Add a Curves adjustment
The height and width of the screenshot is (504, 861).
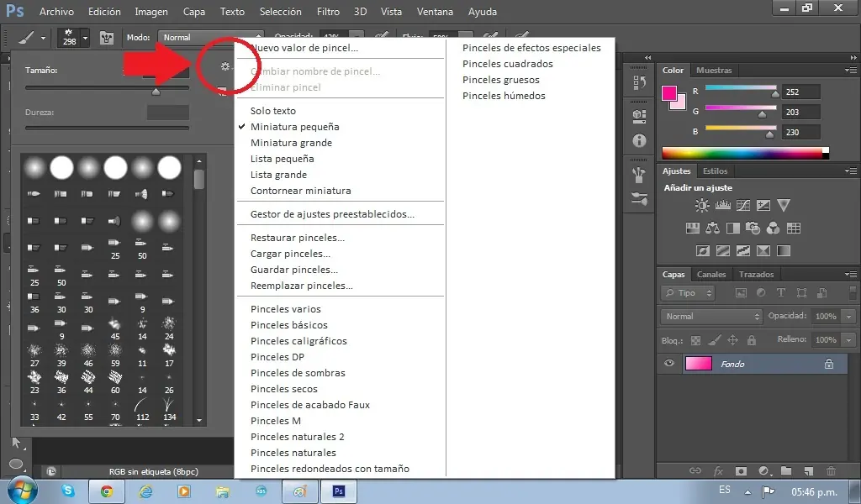(743, 206)
